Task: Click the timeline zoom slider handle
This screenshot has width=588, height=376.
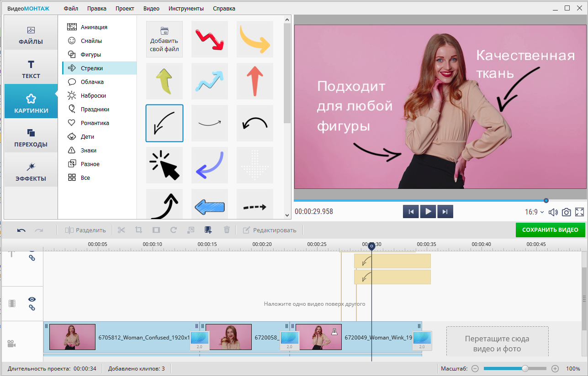Action: click(525, 368)
